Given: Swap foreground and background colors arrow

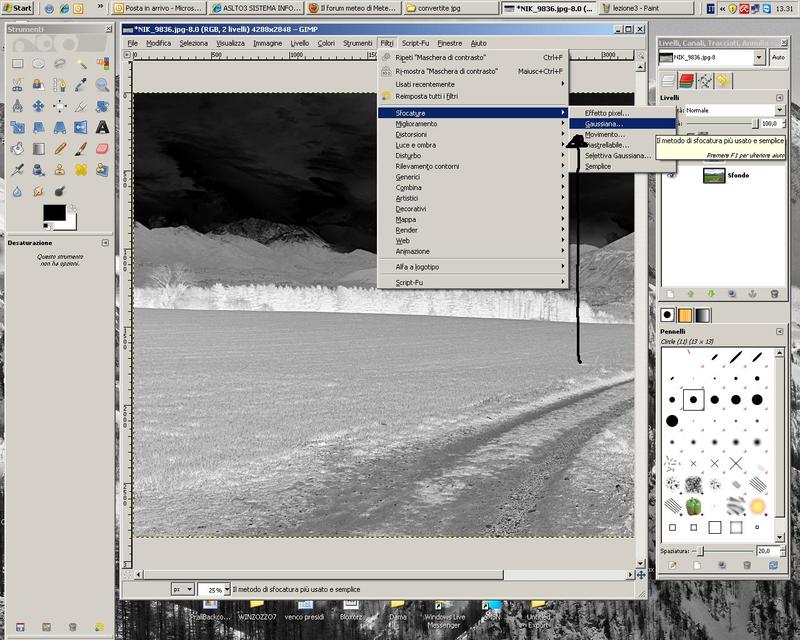Looking at the screenshot, I should [x=72, y=208].
